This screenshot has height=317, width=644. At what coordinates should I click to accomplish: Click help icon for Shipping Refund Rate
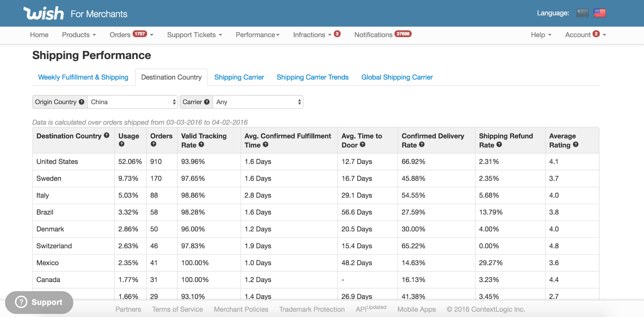[x=499, y=144]
